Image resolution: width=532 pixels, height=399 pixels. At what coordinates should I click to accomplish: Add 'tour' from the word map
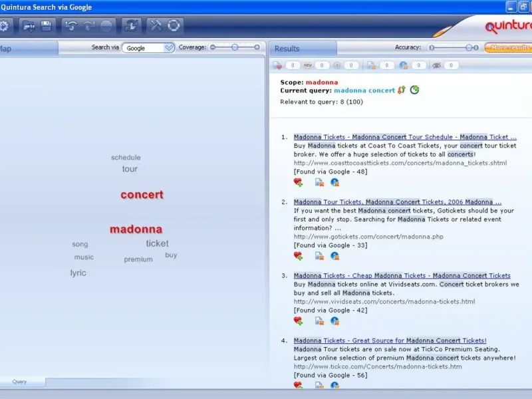130,169
